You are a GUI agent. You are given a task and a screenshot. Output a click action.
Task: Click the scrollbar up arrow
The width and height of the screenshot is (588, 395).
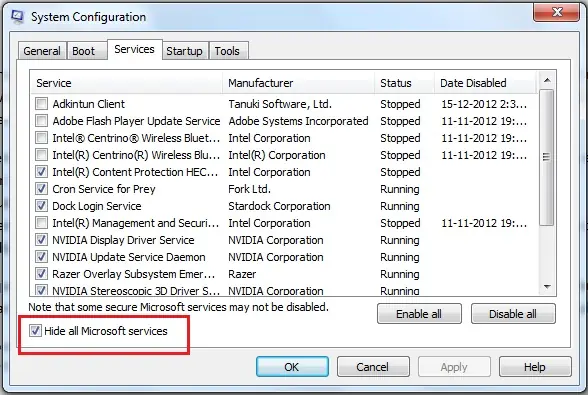[x=547, y=80]
